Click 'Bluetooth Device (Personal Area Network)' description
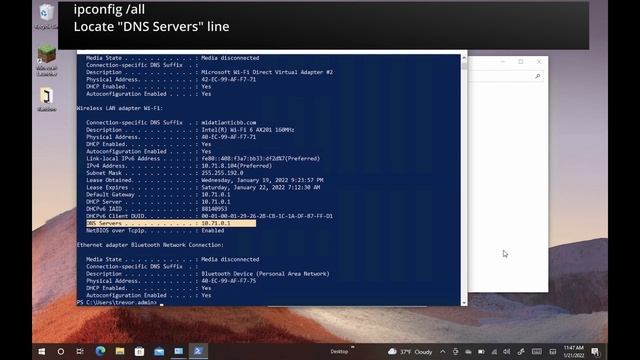The image size is (640, 360). tap(265, 274)
